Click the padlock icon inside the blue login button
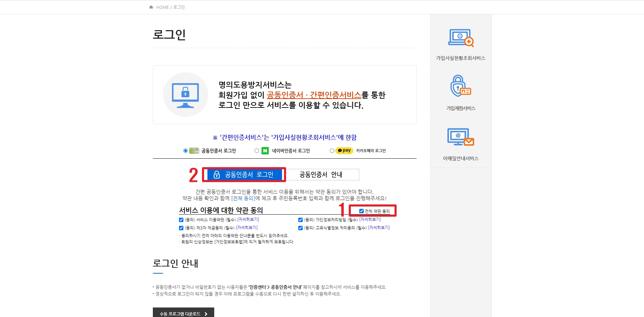The width and height of the screenshot is (644, 317). coord(216,175)
